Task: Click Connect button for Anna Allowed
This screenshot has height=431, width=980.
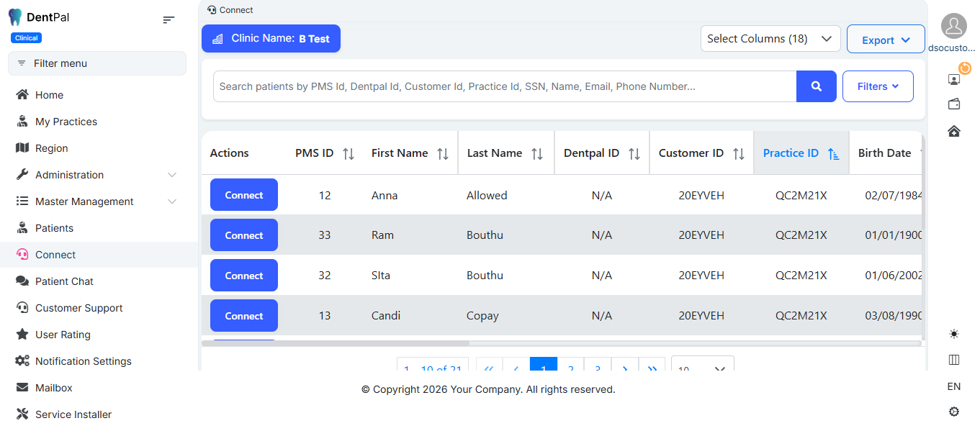Action: [243, 195]
